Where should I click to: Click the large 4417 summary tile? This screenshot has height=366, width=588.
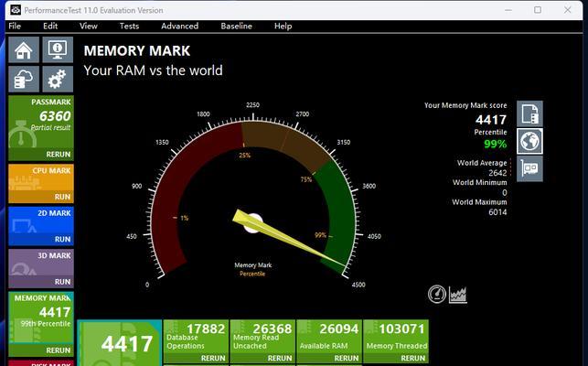[120, 343]
